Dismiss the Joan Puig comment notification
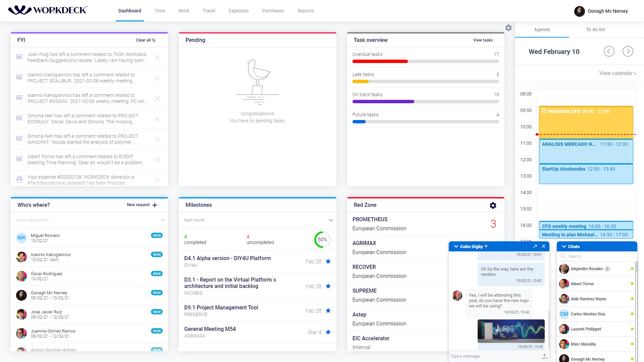Image resolution: width=644 pixels, height=362 pixels. click(x=157, y=58)
